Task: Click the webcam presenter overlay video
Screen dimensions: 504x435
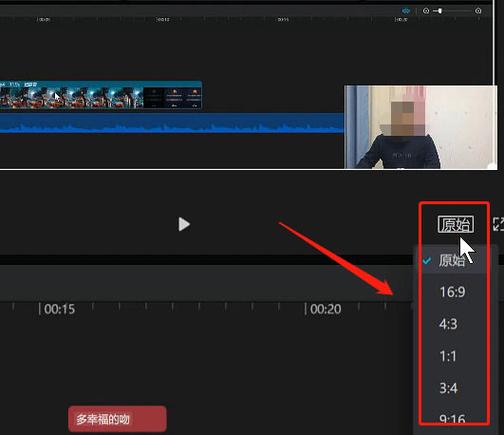Action: coord(420,127)
